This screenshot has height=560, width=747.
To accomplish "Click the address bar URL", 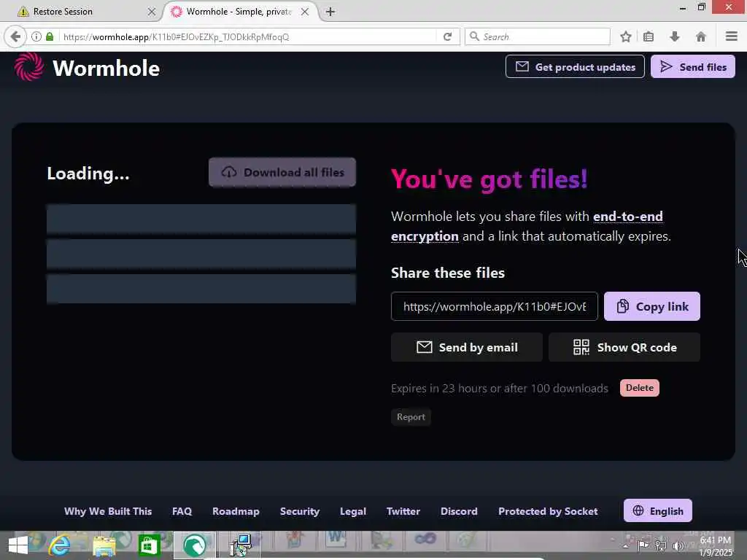I will pos(248,36).
